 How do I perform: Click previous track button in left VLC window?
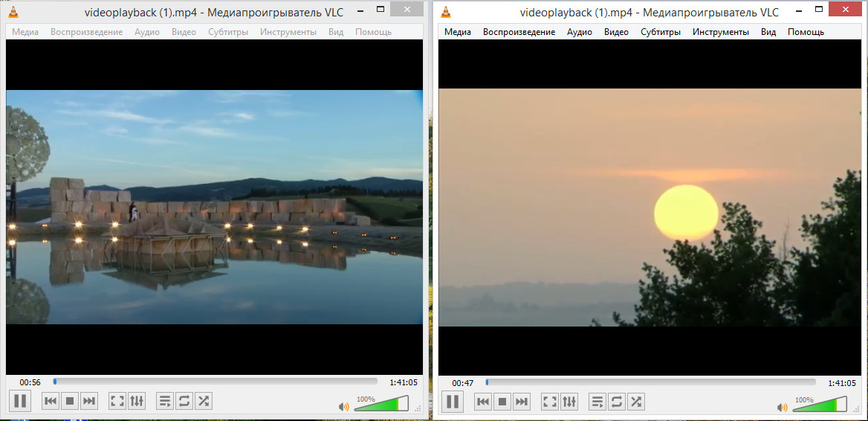tap(51, 400)
